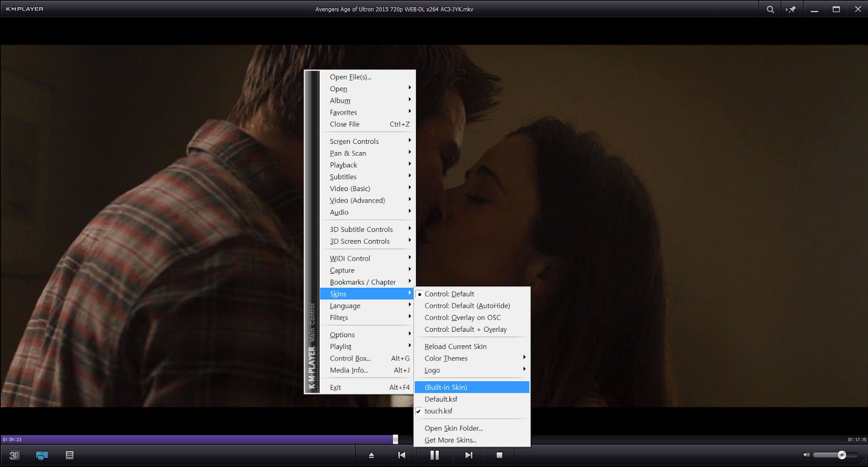Click Open Skin Folder...
The height and width of the screenshot is (467, 868).
472,428
